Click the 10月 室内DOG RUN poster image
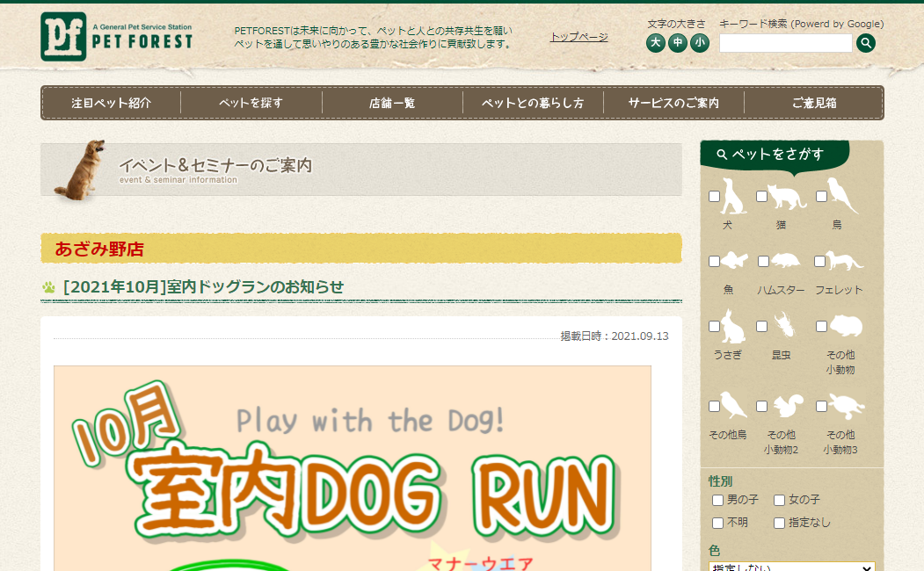 click(x=353, y=468)
